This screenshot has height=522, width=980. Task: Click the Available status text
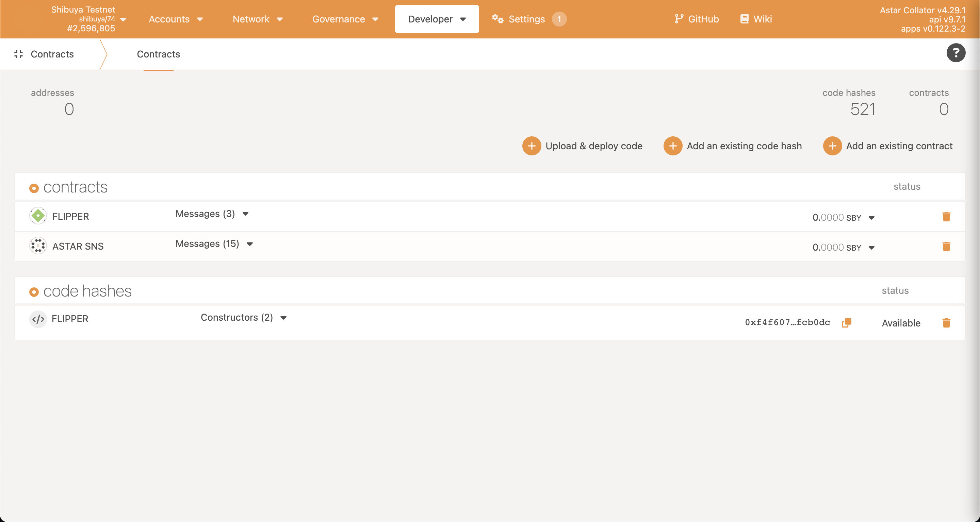tap(901, 323)
